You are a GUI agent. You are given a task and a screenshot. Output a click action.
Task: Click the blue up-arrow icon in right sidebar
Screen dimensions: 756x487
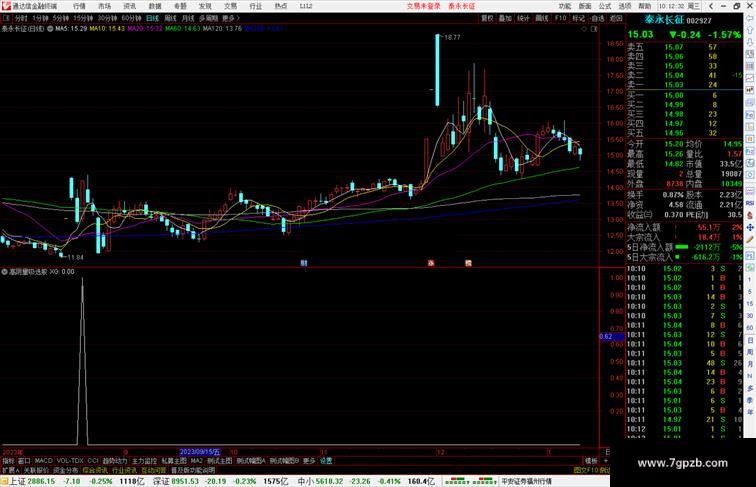pos(750,30)
